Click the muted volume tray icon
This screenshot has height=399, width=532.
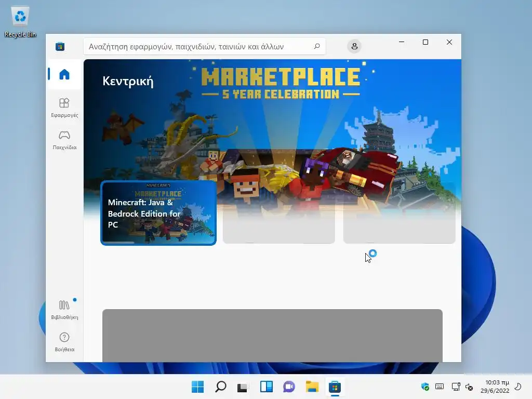pos(469,387)
